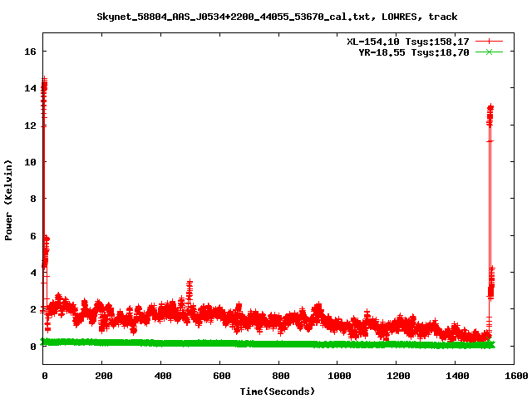The height and width of the screenshot is (399, 532).
Task: Click the x-axis tick label 600
Action: tap(222, 376)
